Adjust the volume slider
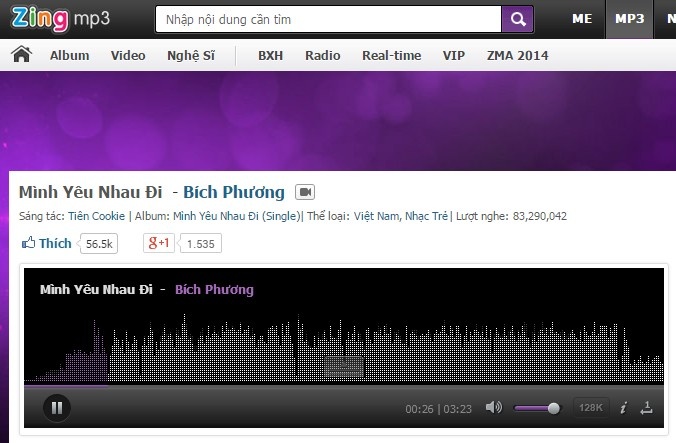 pyautogui.click(x=537, y=408)
